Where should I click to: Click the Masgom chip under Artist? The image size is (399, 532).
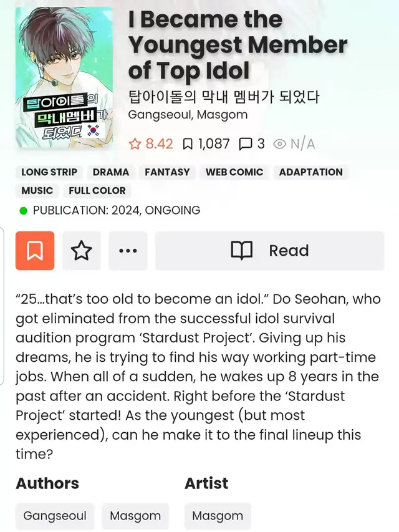coord(218,516)
